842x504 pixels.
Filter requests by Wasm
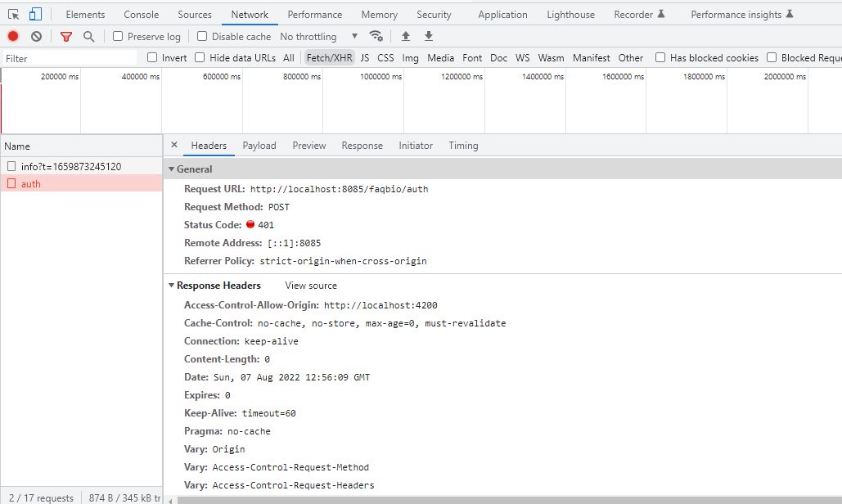tap(551, 57)
